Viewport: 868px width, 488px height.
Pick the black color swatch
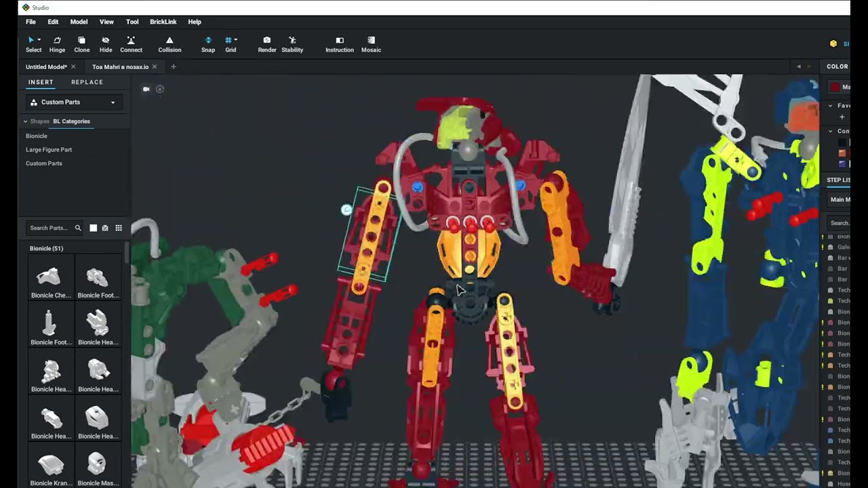tap(842, 142)
